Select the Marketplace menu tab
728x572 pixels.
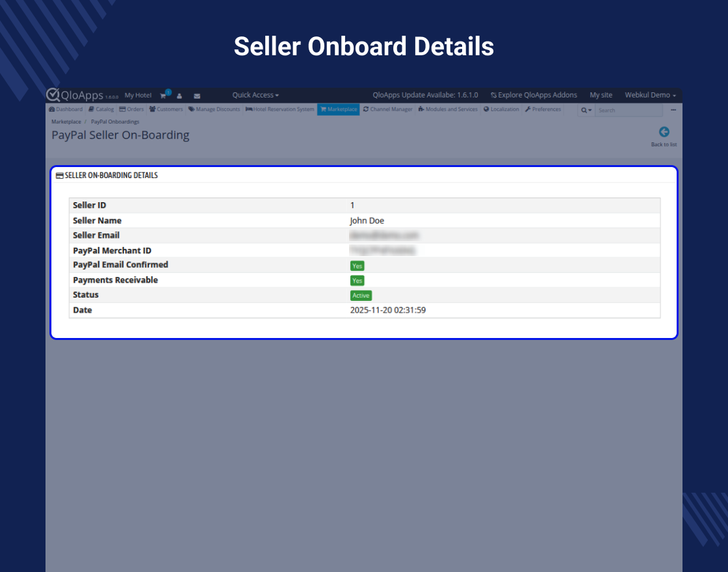coord(339,109)
